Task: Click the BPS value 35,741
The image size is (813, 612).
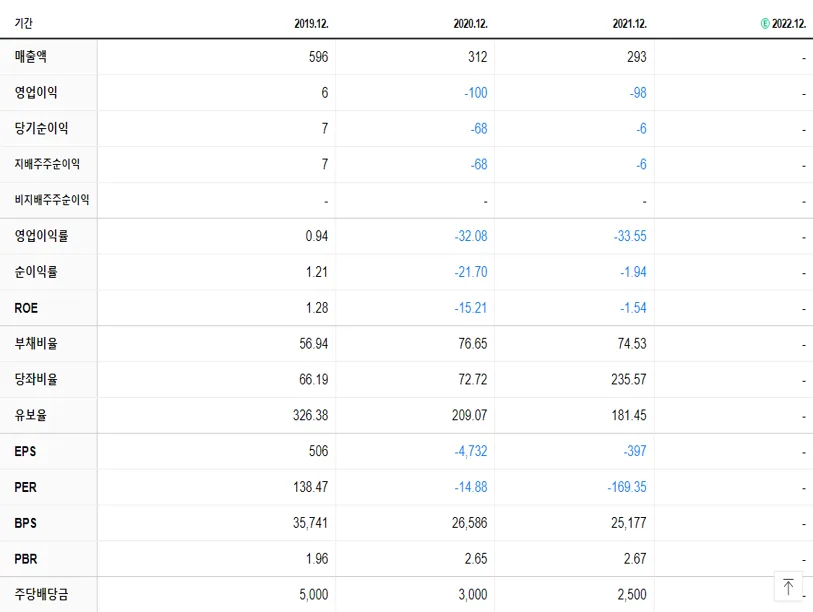Action: pos(311,523)
